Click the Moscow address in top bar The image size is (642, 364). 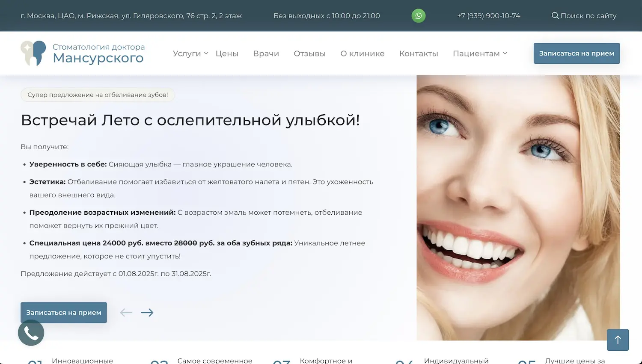point(131,16)
